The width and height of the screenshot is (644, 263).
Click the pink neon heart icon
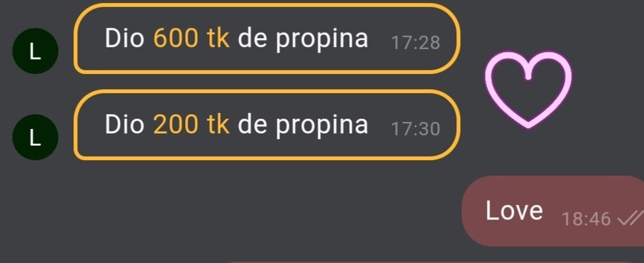tap(528, 89)
